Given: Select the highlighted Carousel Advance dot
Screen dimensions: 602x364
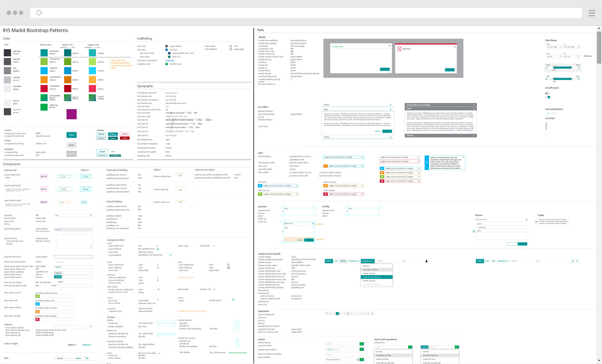Looking at the screenshot, I should tap(548, 114).
